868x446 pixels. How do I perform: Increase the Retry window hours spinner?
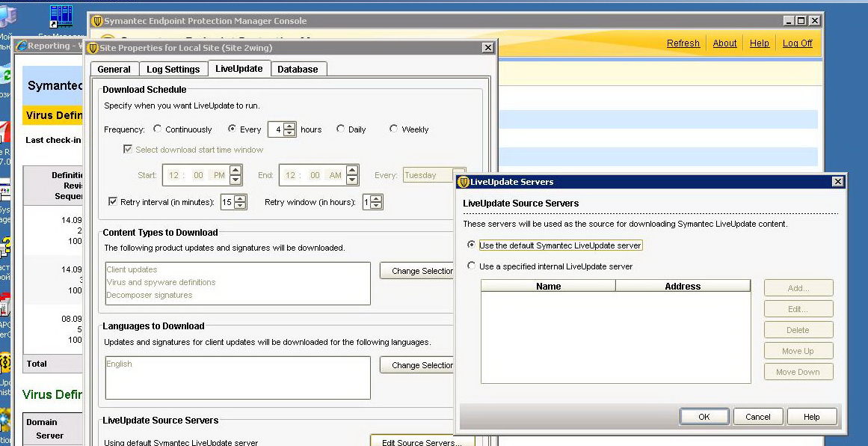point(376,198)
